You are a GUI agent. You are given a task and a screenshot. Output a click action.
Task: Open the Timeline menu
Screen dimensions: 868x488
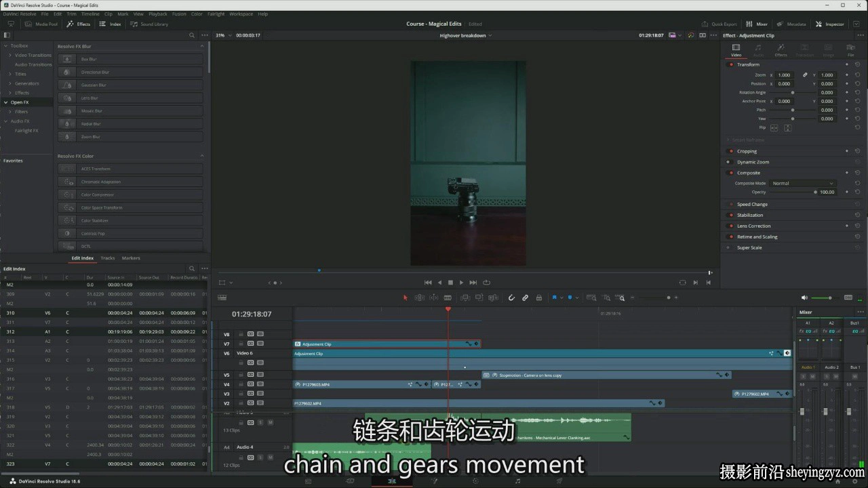[x=90, y=14]
